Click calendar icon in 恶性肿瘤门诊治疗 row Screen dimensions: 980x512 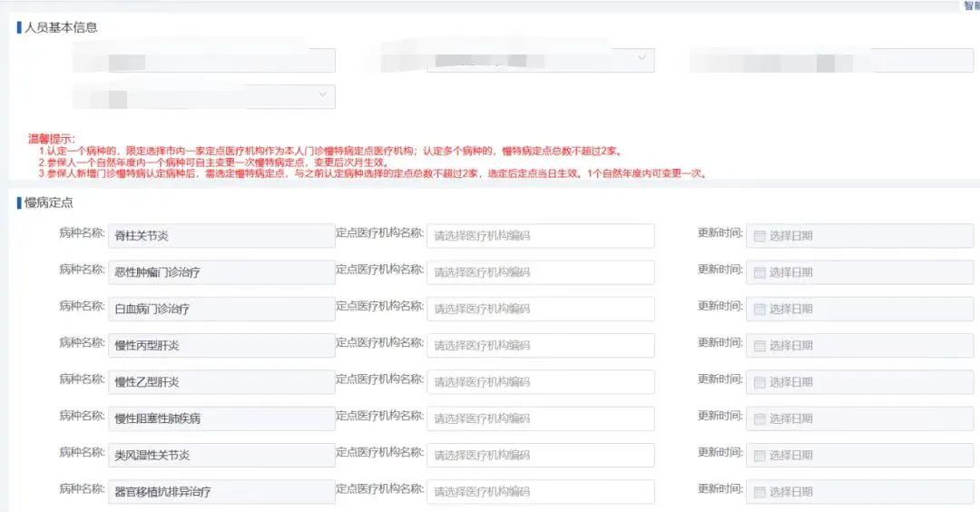pyautogui.click(x=760, y=272)
